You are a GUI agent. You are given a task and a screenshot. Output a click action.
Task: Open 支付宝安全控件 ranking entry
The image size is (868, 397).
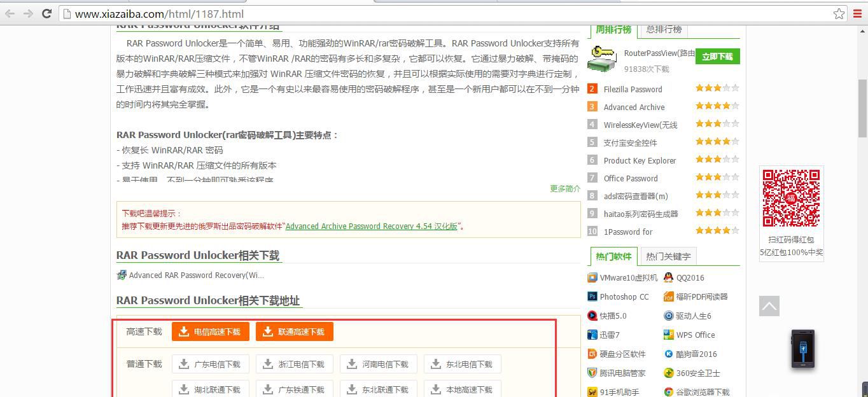pyautogui.click(x=630, y=143)
